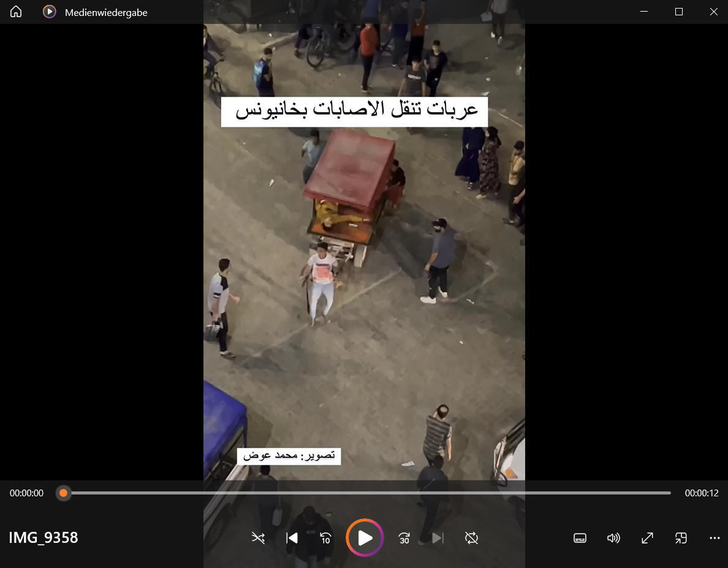Open subtitles and captions menu
The image size is (728, 568).
580,538
